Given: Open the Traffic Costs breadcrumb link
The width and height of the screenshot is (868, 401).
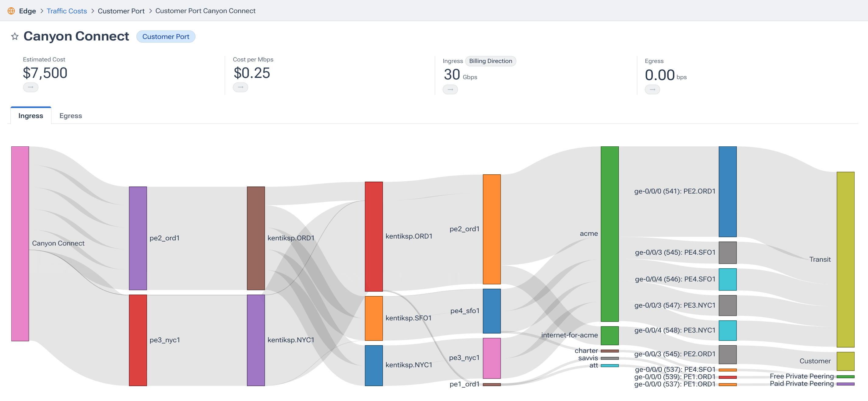Looking at the screenshot, I should pos(67,11).
